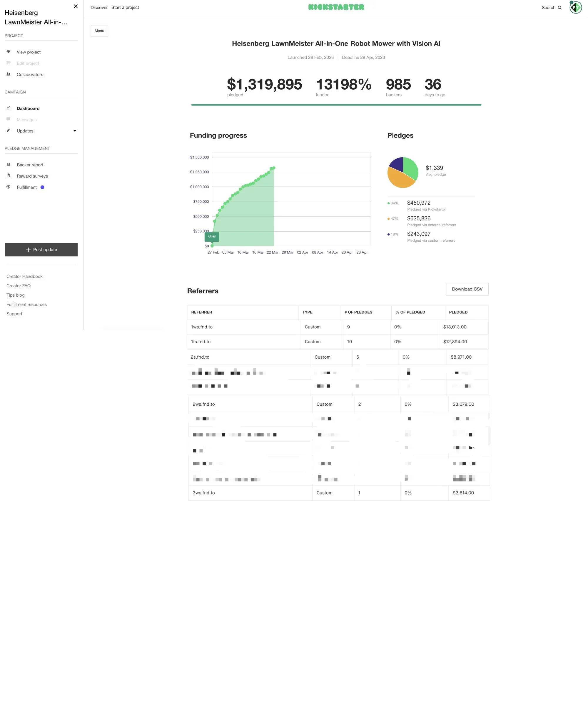
Task: Open the Tips blog link
Action: pyautogui.click(x=15, y=295)
